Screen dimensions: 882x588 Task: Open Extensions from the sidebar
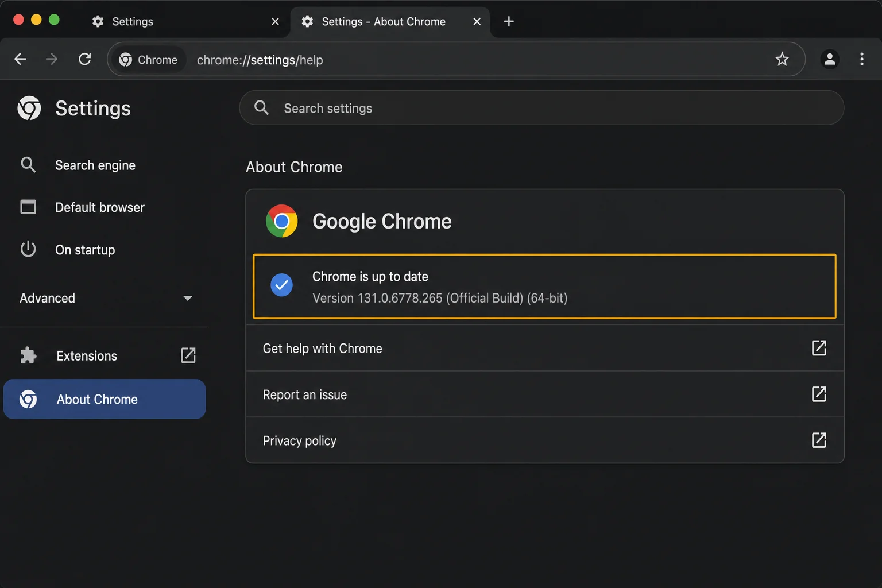coord(104,356)
